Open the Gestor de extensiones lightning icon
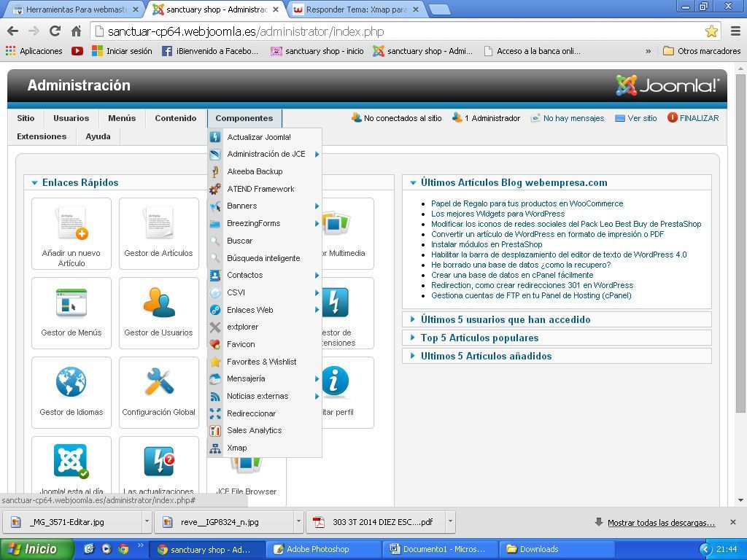This screenshot has width=747, height=560. tap(336, 302)
